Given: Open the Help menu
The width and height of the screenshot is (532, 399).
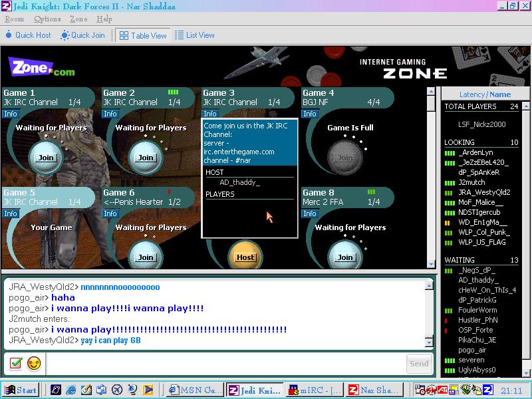Looking at the screenshot, I should point(104,19).
